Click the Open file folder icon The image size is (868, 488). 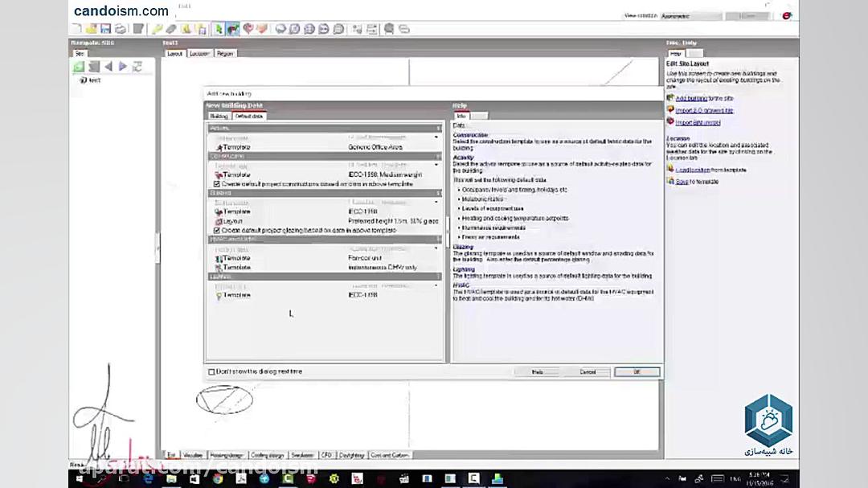92,29
